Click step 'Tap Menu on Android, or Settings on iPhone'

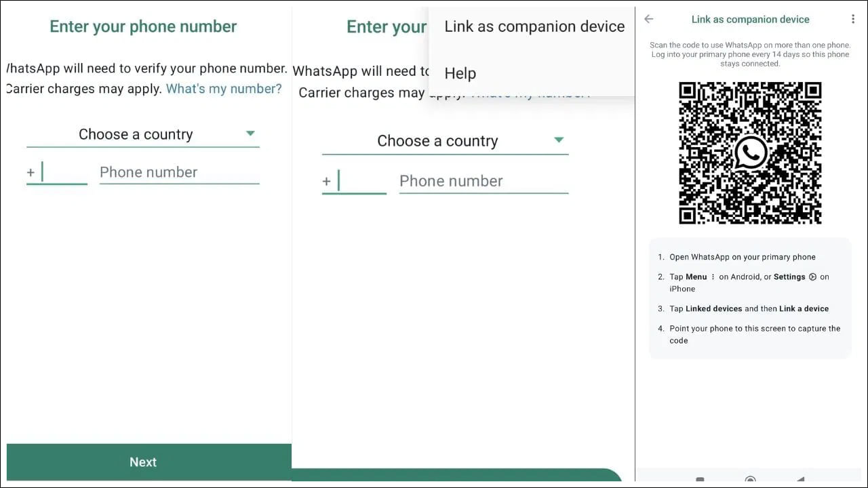click(x=749, y=283)
